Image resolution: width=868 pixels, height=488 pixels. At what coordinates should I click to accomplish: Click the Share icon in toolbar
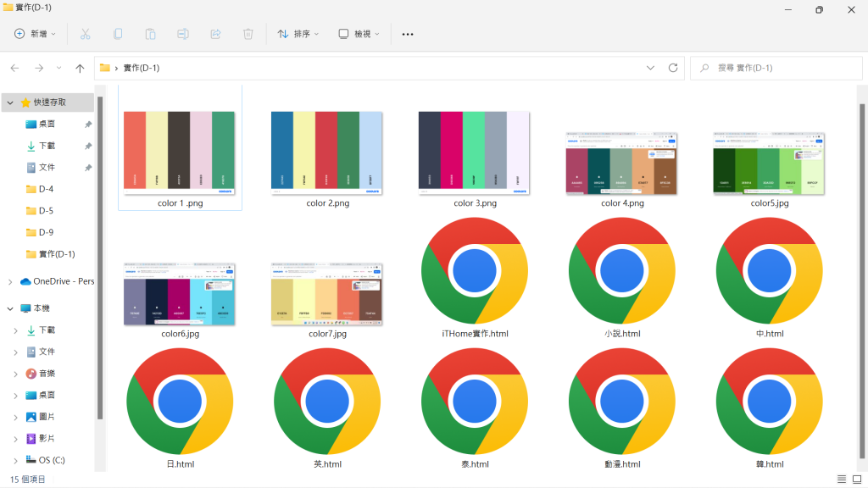click(x=215, y=34)
